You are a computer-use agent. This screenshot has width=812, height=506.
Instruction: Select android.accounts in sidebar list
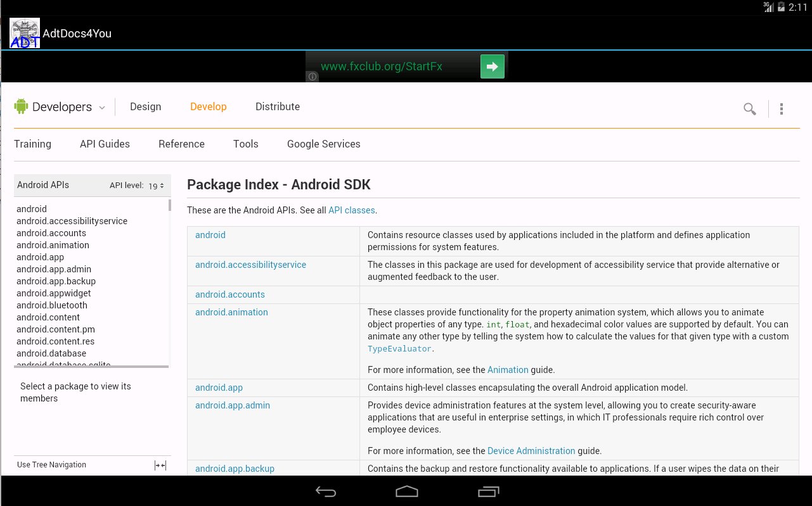click(51, 233)
